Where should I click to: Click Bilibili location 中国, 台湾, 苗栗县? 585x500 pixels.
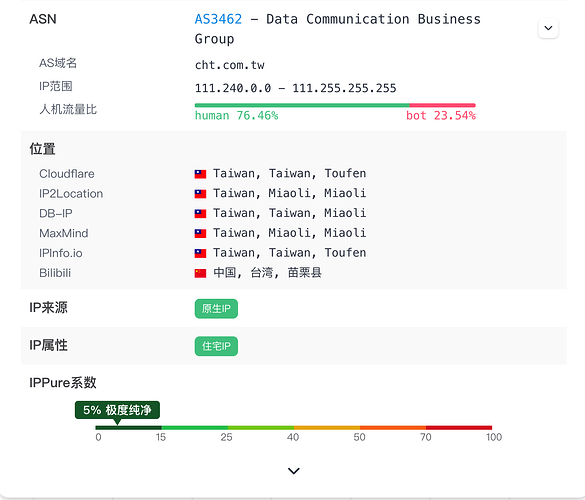point(268,273)
